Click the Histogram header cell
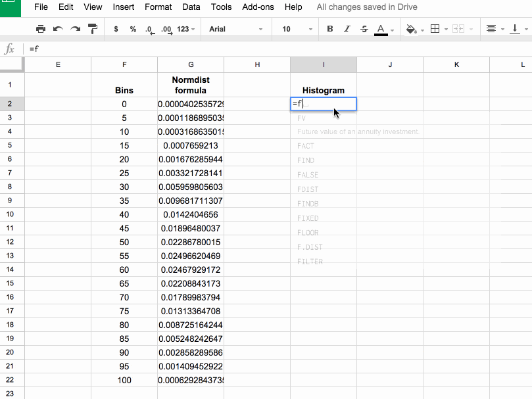This screenshot has height=399, width=532. (324, 85)
